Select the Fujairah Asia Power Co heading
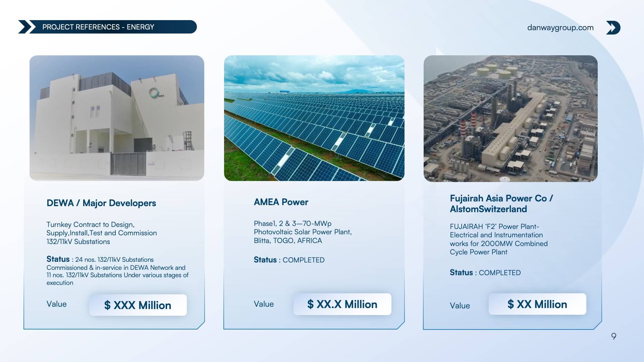 click(x=501, y=203)
